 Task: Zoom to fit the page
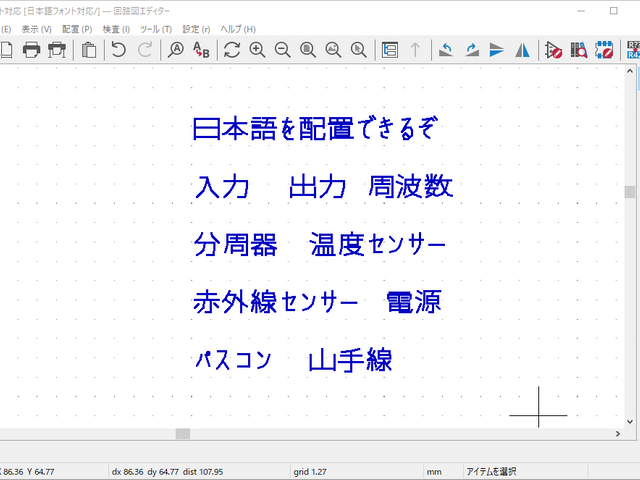coord(308,50)
